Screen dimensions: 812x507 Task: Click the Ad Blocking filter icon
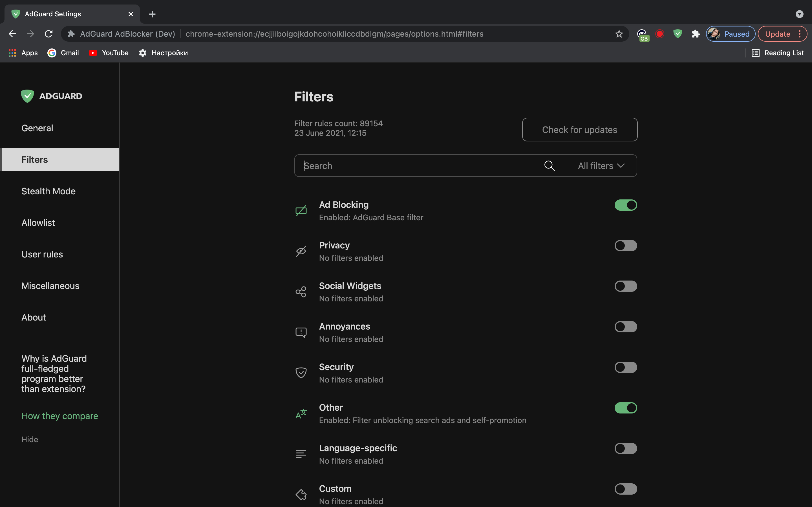point(302,210)
